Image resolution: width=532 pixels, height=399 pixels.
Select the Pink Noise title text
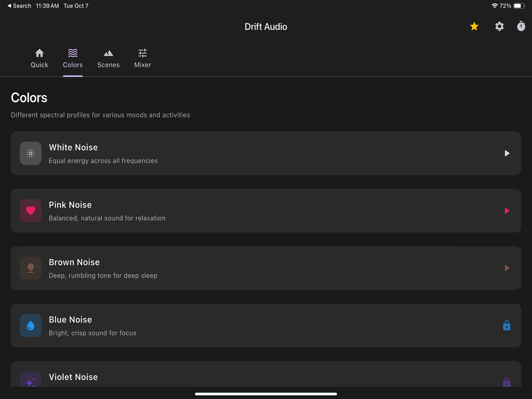point(70,205)
